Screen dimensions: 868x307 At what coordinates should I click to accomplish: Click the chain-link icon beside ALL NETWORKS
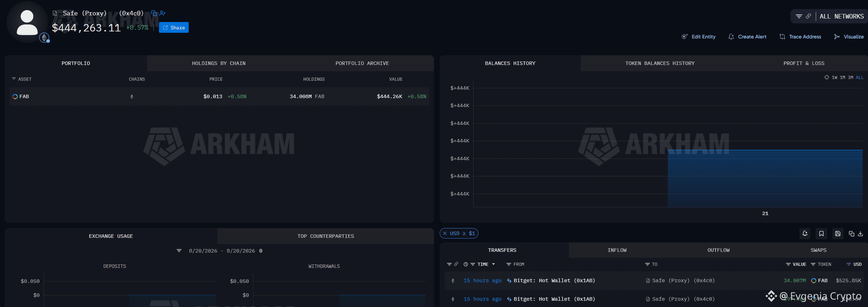(x=808, y=16)
